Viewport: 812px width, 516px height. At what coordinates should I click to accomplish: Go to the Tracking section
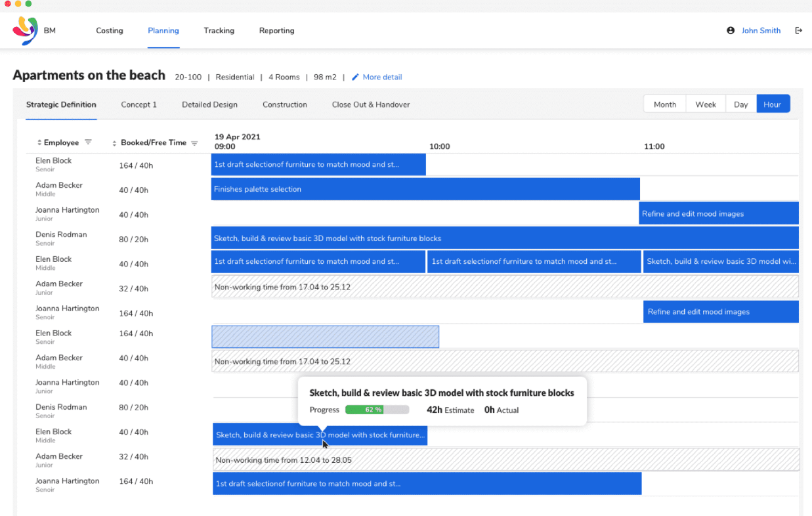coord(219,30)
